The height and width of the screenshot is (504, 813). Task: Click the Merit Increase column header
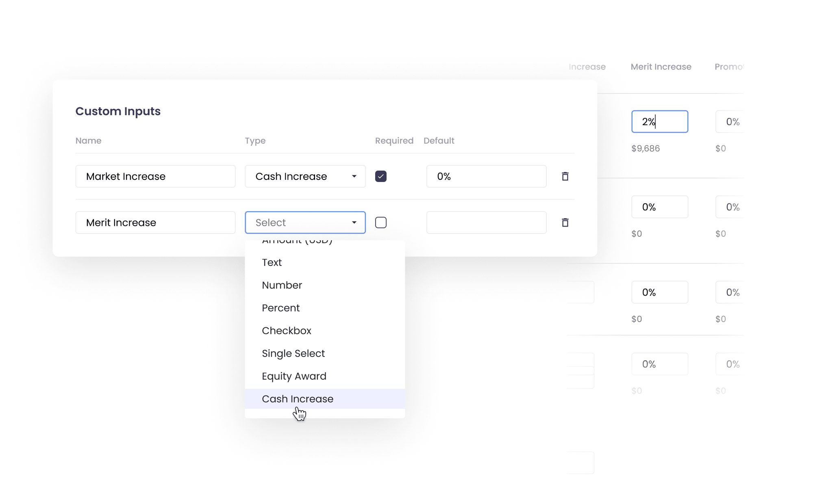661,67
